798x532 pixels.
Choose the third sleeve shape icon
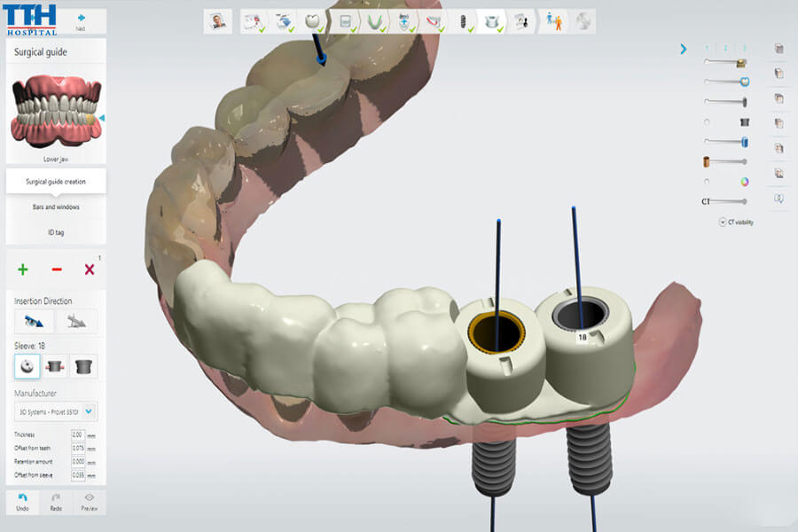(84, 366)
